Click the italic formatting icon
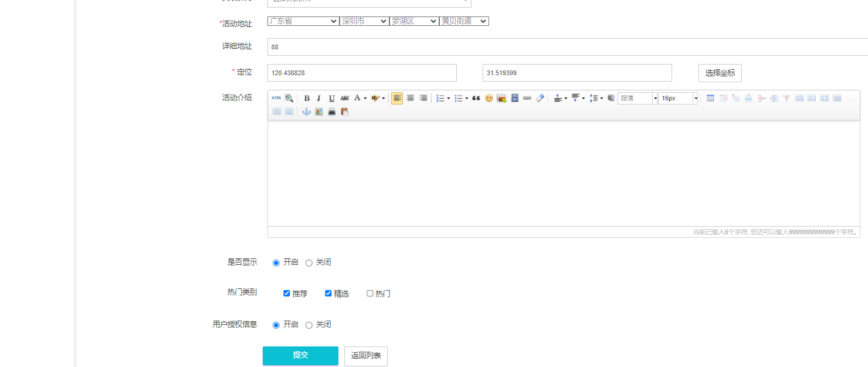 (319, 99)
